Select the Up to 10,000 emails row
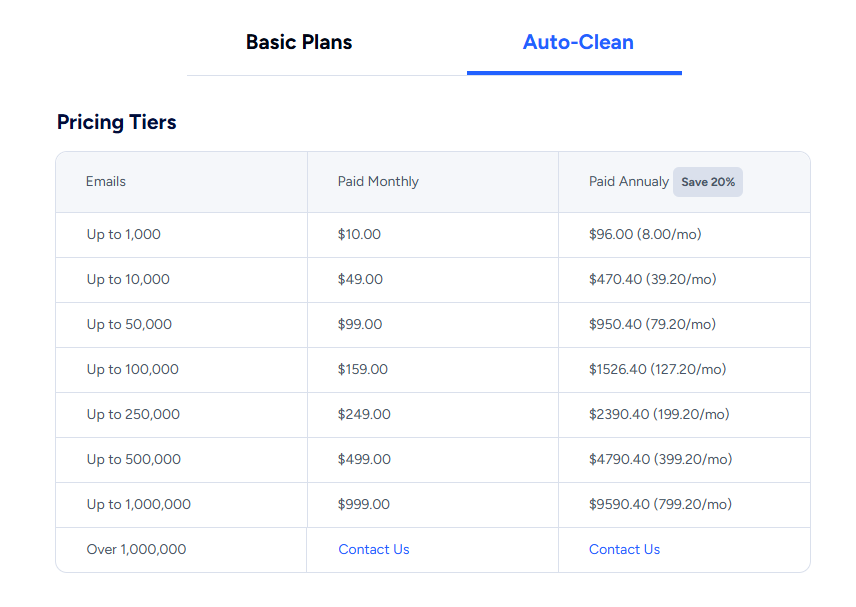This screenshot has width=856, height=607. coord(432,280)
